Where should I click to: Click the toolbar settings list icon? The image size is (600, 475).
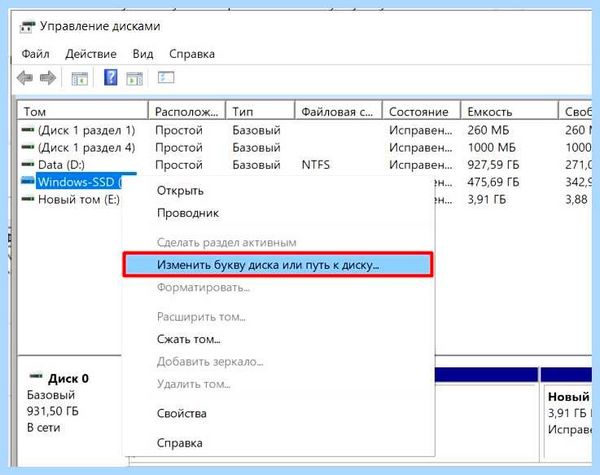pyautogui.click(x=166, y=77)
